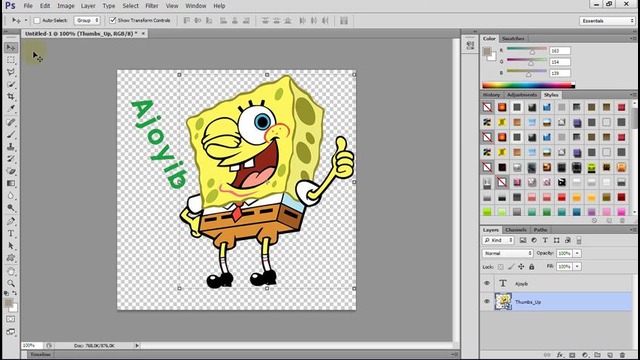Image resolution: width=640 pixels, height=360 pixels.
Task: Select the Eraser tool
Action: pyautogui.click(x=11, y=171)
